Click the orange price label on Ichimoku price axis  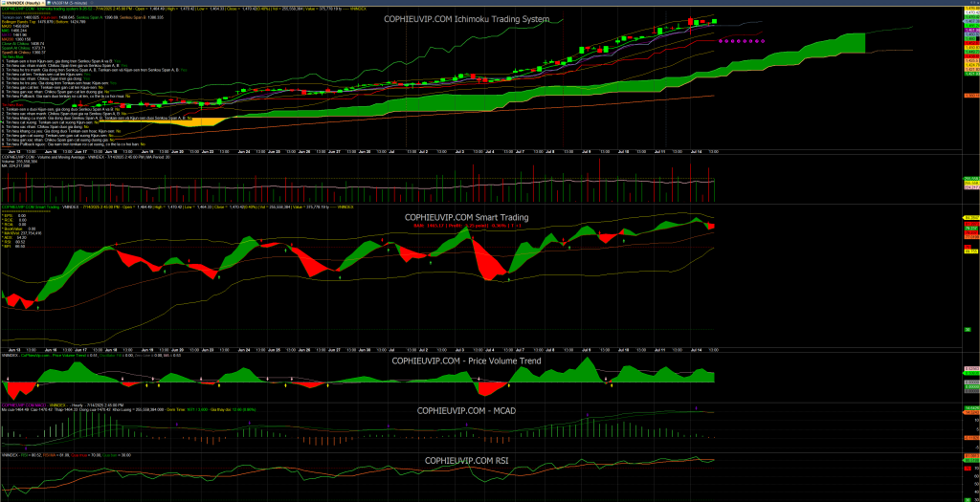point(972,95)
